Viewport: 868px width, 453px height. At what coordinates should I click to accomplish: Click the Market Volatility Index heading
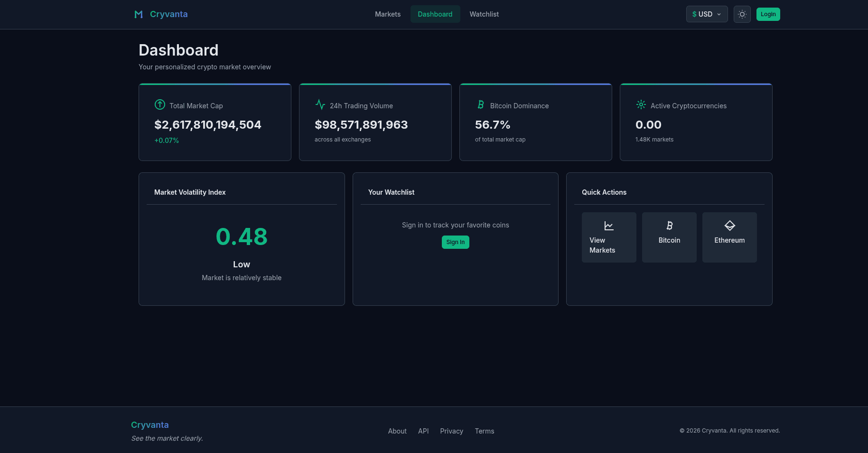pos(190,192)
